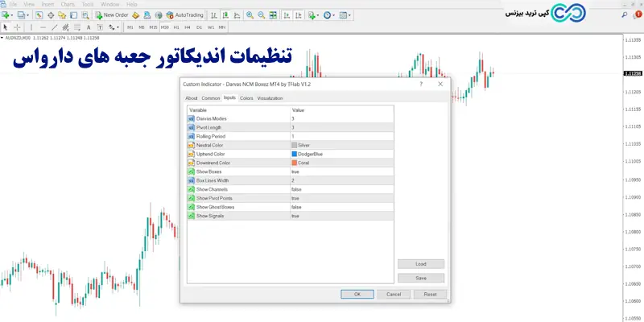The image size is (644, 322).
Task: Toggle chart Auto Scroll icon
Action: [287, 15]
